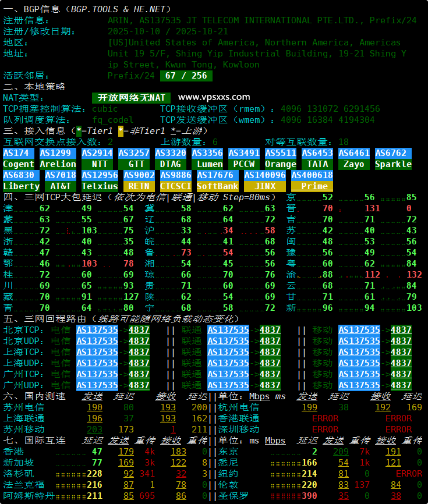Click the AS3356 Lumen badge
Image resolution: width=428 pixels, height=504 pixels.
(207, 158)
